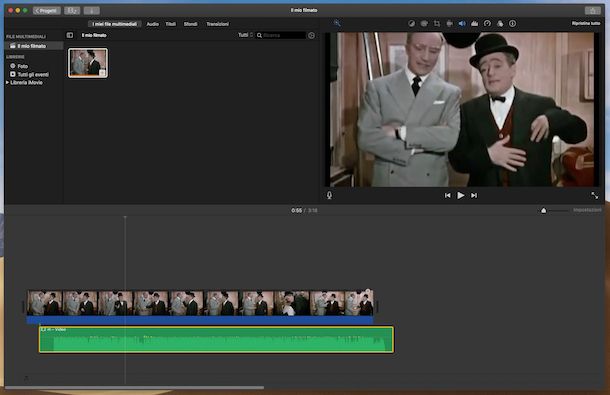Click the timeline horizontal scrollbar
The height and width of the screenshot is (395, 610).
(134, 388)
